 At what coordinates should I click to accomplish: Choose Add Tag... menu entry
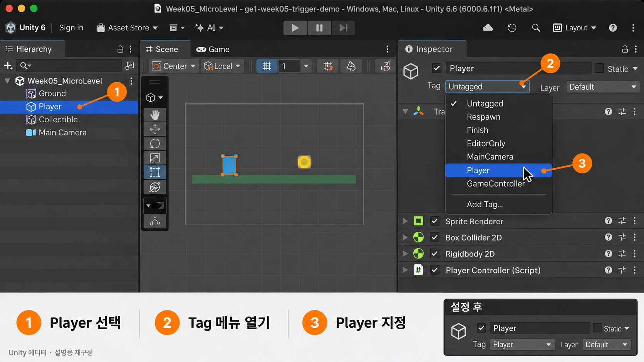[498, 204]
